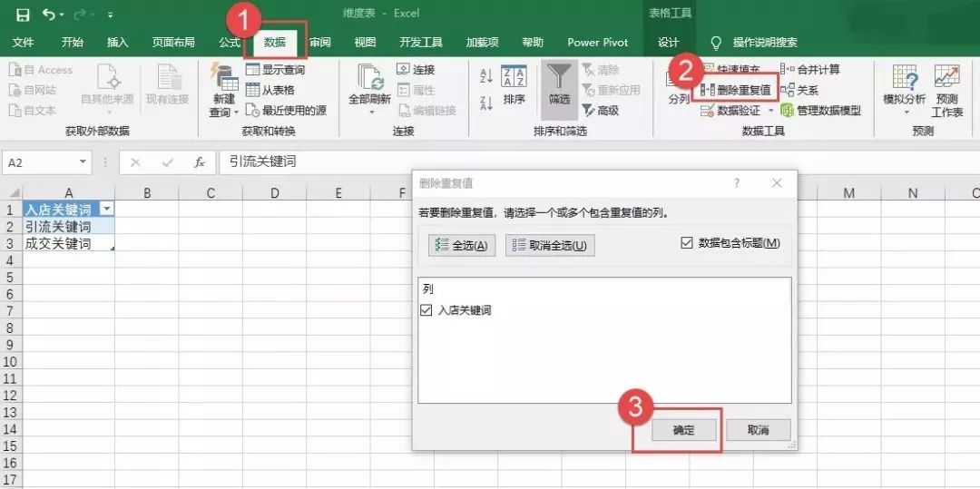980x489 pixels.
Task: Open the 全部刷新 dropdown
Action: pos(370,90)
